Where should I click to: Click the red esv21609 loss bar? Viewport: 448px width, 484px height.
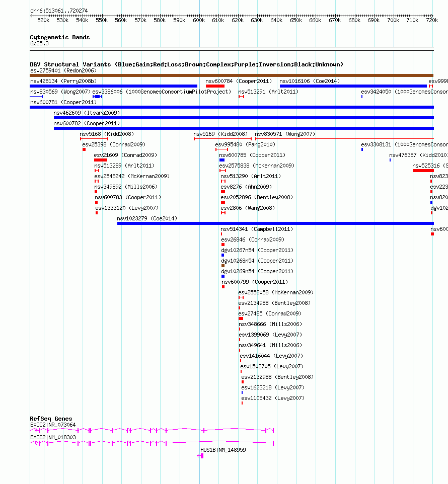point(101,160)
